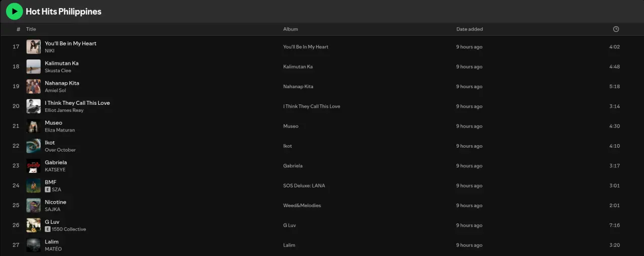Select track title Lalim
Viewport: 644px width, 256px height.
coord(51,241)
